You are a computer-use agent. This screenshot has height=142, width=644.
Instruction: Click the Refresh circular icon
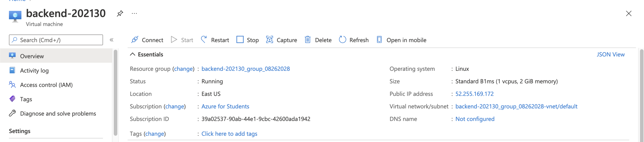coord(342,40)
